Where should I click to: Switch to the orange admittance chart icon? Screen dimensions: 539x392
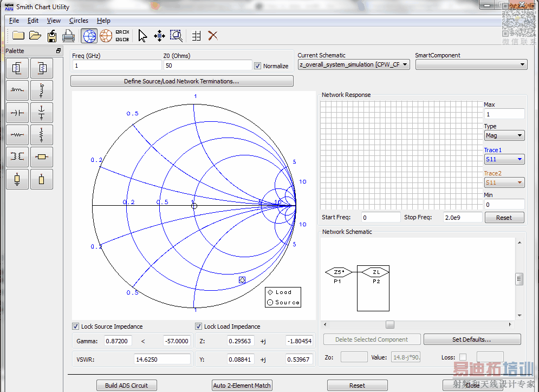click(x=106, y=36)
